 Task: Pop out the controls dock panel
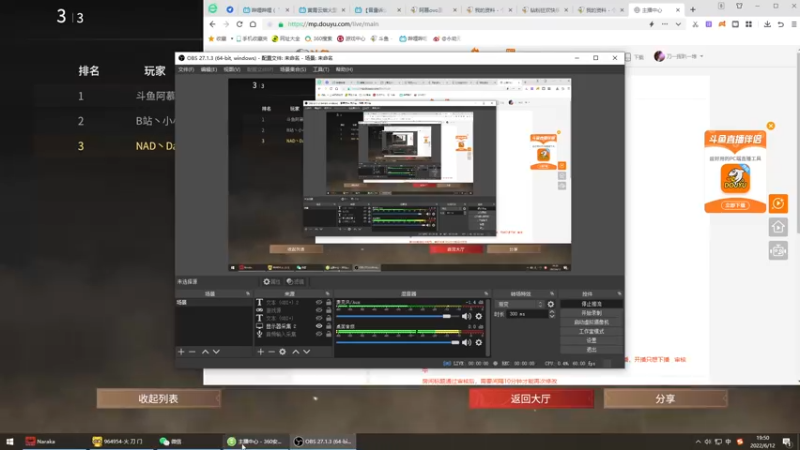coord(619,294)
